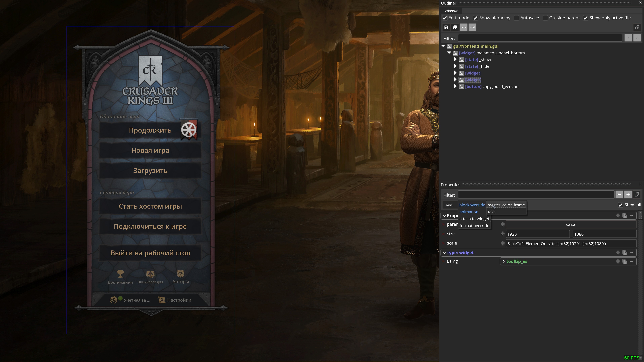Click back arrow beside Properties filter
Image resolution: width=644 pixels, height=362 pixels.
click(x=619, y=194)
